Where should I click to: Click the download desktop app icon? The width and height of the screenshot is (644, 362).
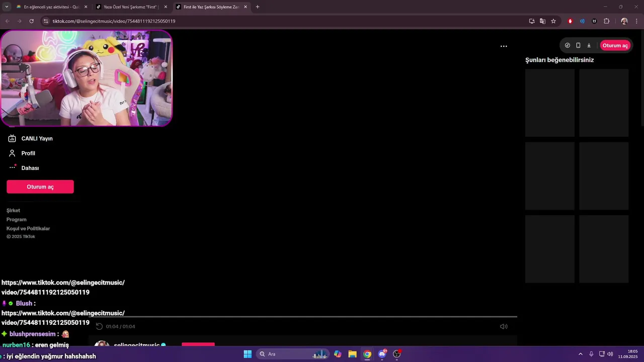[589, 45]
